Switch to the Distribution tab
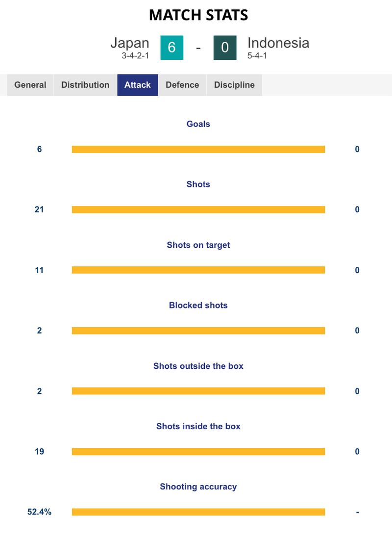This screenshot has width=392, height=539. point(85,85)
